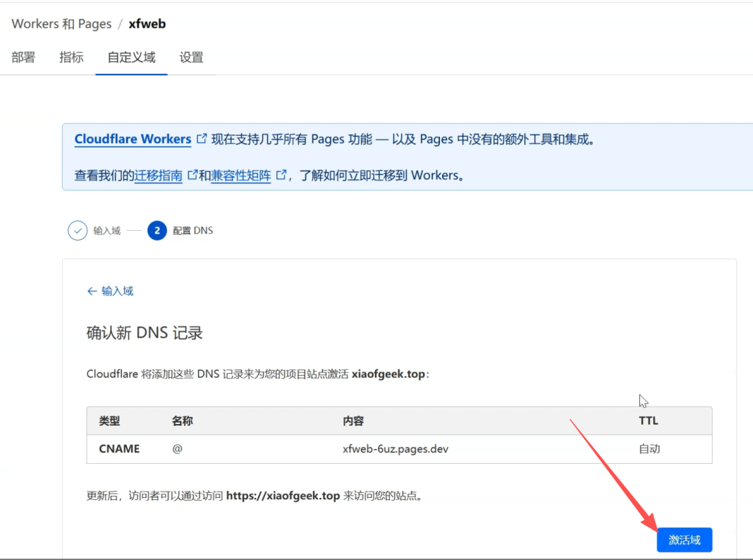
Task: Click the 输入域 step label
Action: pos(107,231)
